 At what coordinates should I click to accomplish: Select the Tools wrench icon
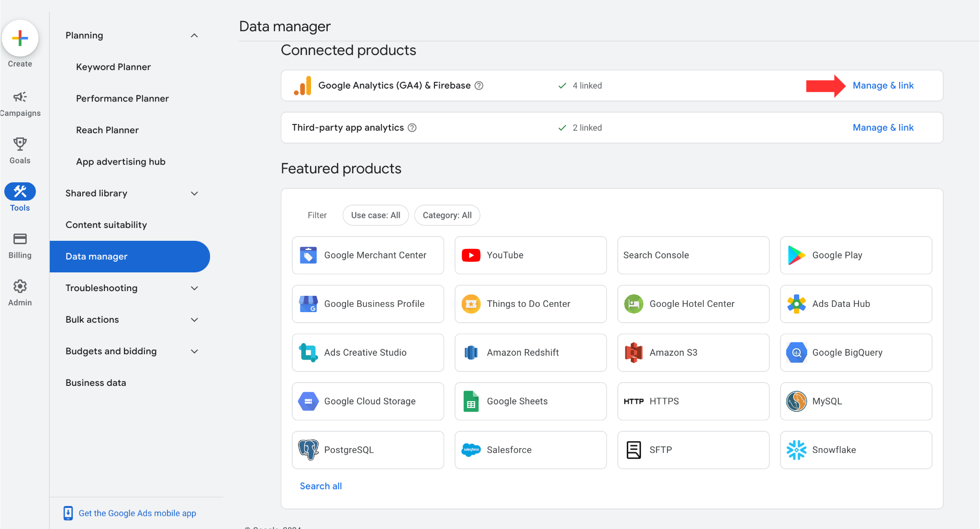point(20,191)
